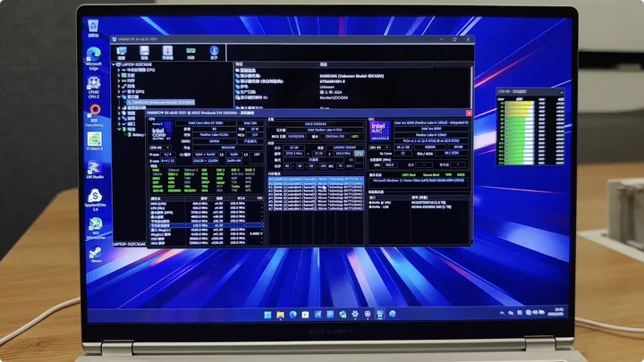
Task: Open the CPU #0 selector dropdown
Action: pyautogui.click(x=161, y=147)
